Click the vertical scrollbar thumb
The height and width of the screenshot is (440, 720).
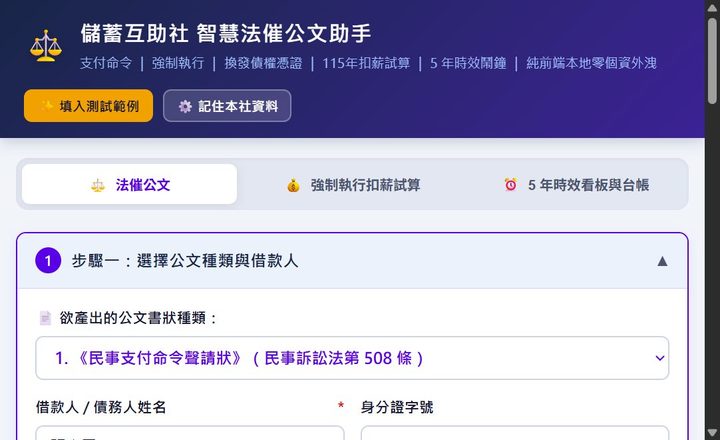pyautogui.click(x=712, y=61)
